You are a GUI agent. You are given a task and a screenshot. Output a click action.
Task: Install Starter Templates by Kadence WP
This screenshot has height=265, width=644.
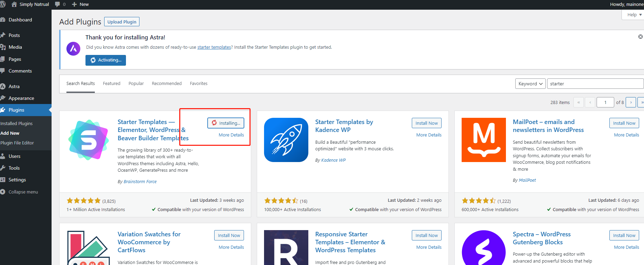426,123
